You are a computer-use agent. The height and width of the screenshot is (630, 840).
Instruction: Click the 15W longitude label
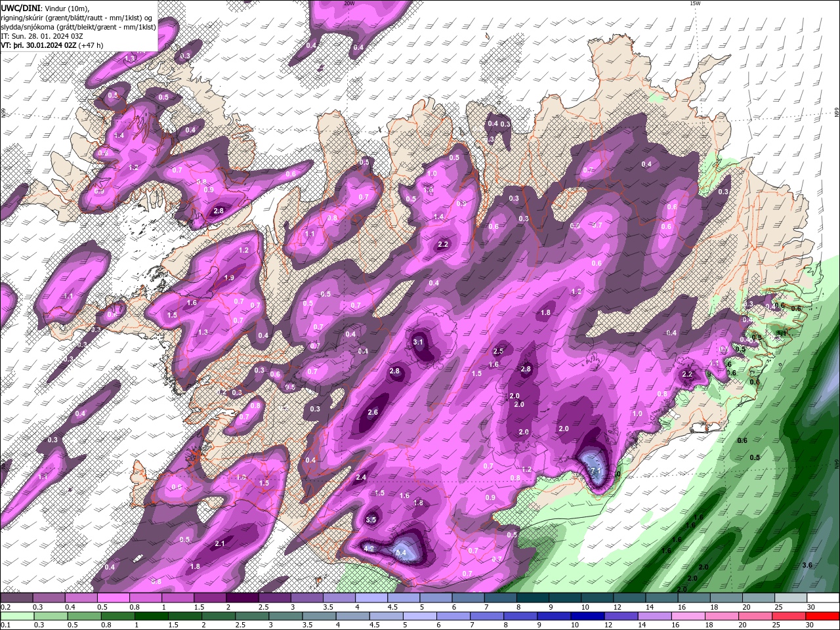(x=695, y=3)
